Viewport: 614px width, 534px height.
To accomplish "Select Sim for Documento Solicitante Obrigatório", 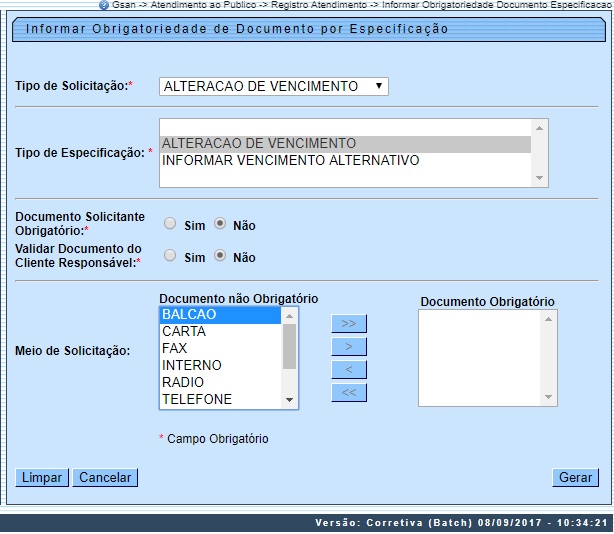I will point(170,224).
